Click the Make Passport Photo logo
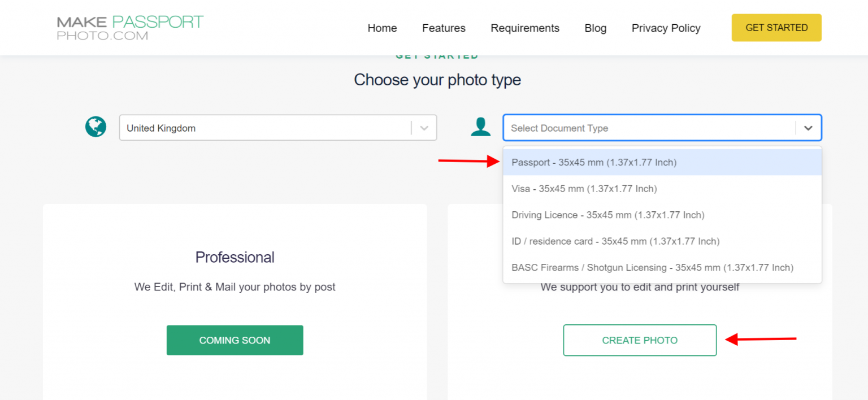Screen dimensions: 868x400 point(130,28)
